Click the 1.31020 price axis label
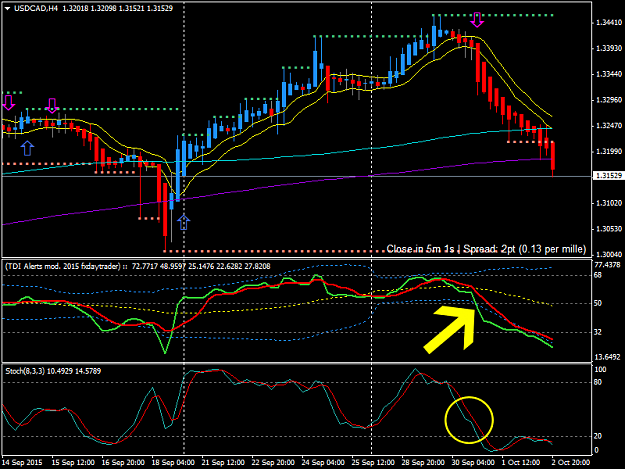The width and height of the screenshot is (625, 469). (x=609, y=203)
